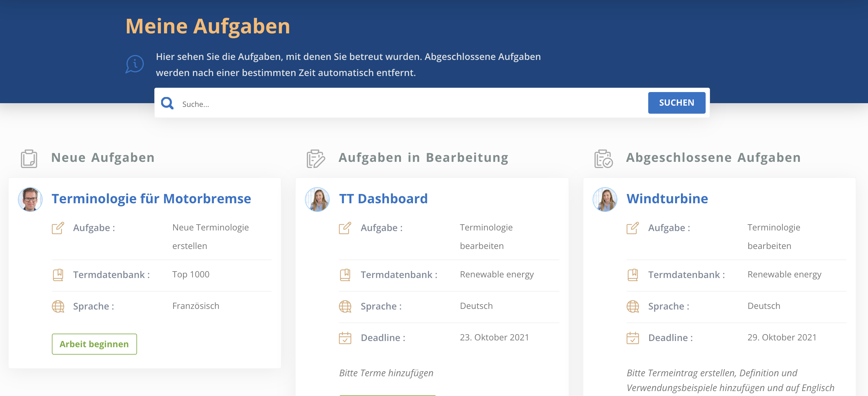Click Termdatenbank book icon in TT Dashboard card
This screenshot has height=396, width=868.
coord(345,275)
